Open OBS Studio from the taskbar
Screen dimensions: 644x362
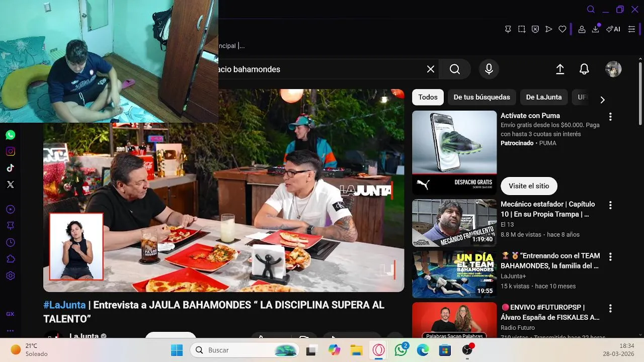pos(467,350)
